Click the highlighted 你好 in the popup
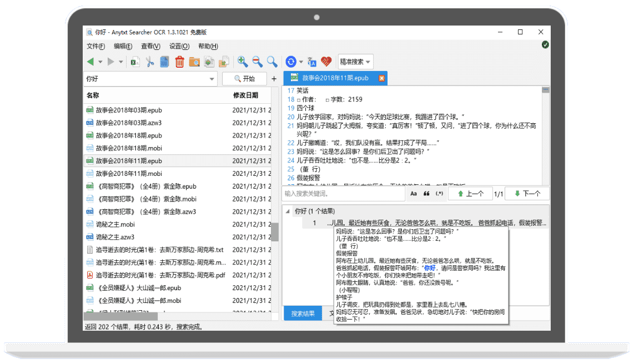The height and width of the screenshot is (364, 634). click(429, 268)
